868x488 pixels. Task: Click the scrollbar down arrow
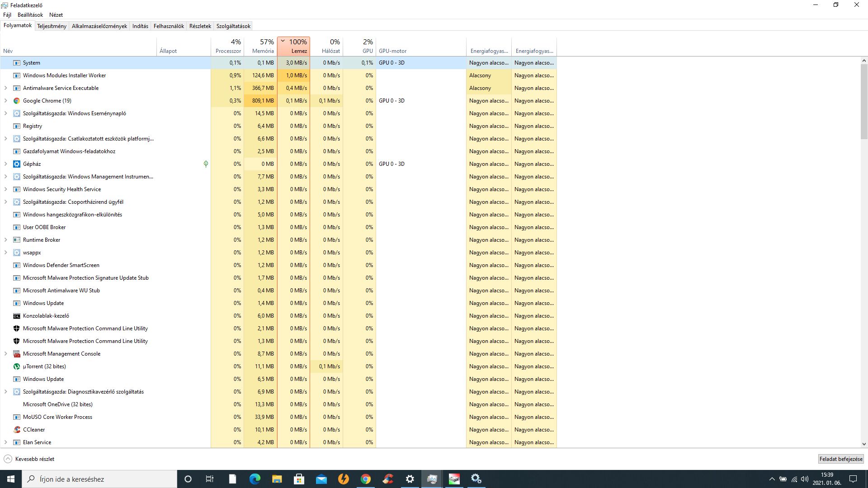click(864, 444)
